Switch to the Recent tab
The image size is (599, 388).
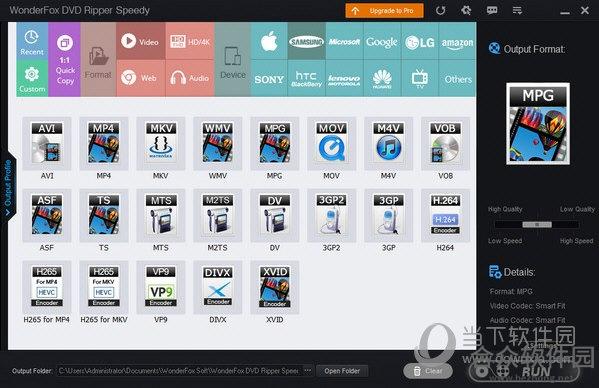(32, 41)
